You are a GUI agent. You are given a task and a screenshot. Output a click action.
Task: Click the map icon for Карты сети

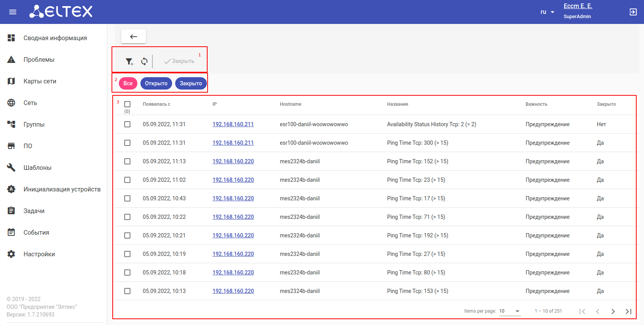11,81
